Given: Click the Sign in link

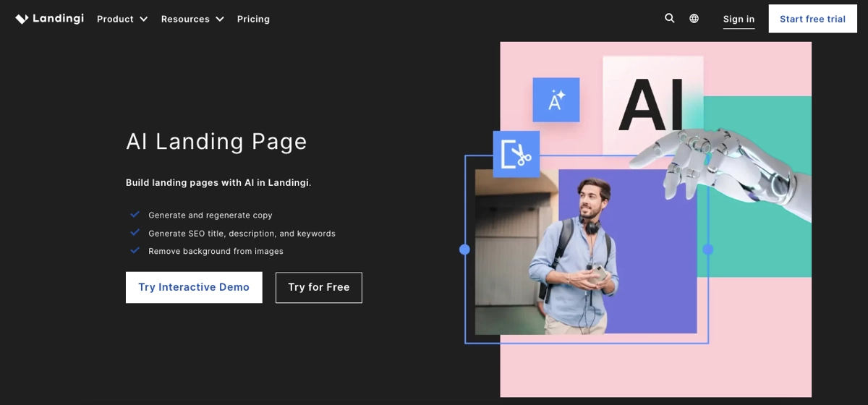Looking at the screenshot, I should [739, 19].
